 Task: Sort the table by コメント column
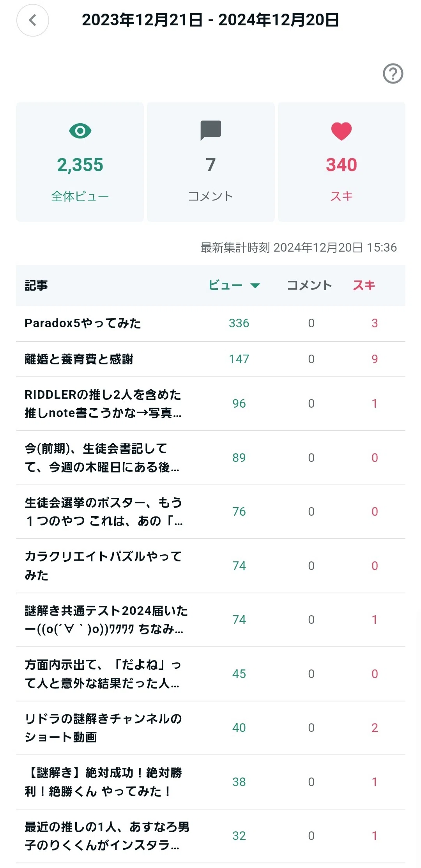pyautogui.click(x=310, y=285)
